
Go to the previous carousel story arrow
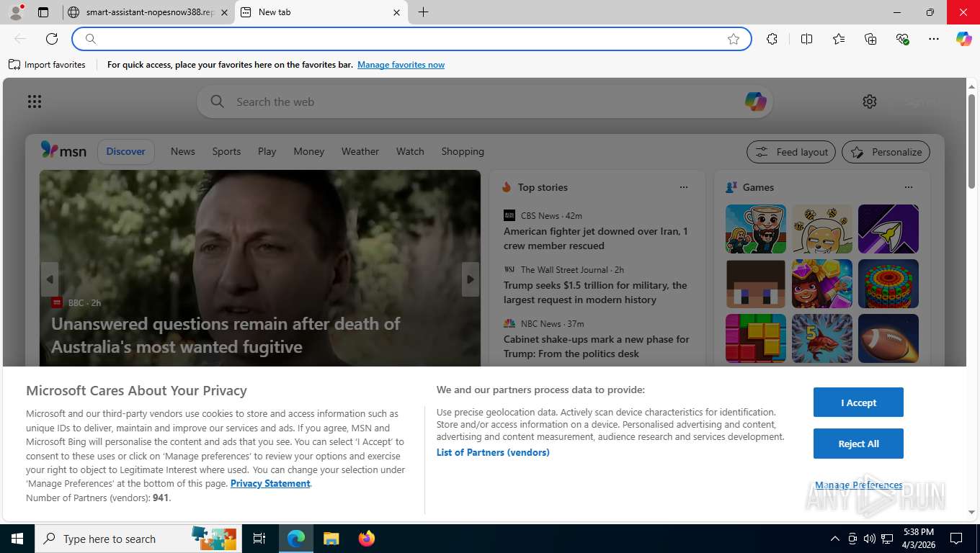click(50, 279)
